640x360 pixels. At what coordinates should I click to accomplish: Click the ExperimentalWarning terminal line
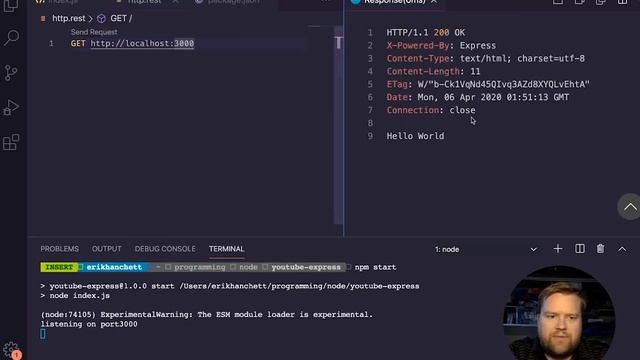tap(207, 315)
